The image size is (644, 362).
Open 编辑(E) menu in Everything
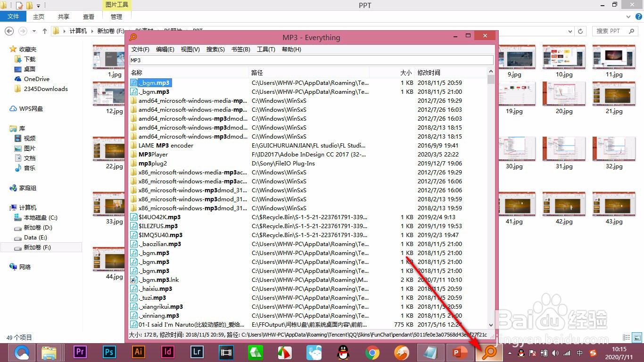(165, 49)
